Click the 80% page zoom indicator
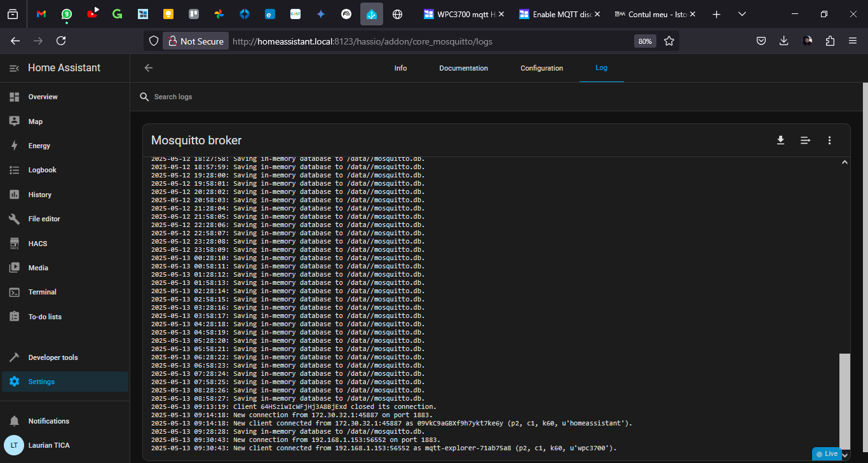Viewport: 868px width, 463px height. point(644,41)
